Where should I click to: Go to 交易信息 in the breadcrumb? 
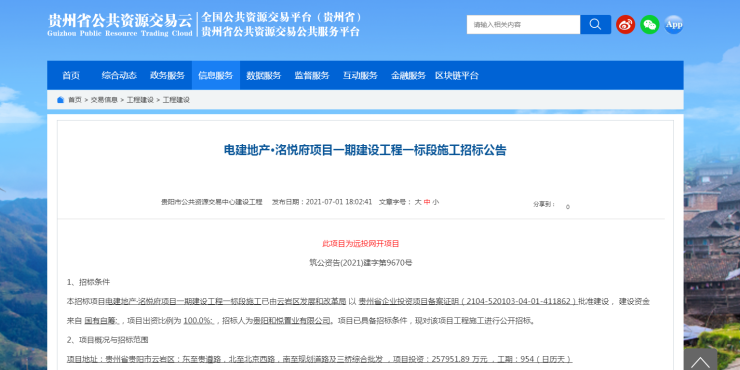[x=104, y=100]
